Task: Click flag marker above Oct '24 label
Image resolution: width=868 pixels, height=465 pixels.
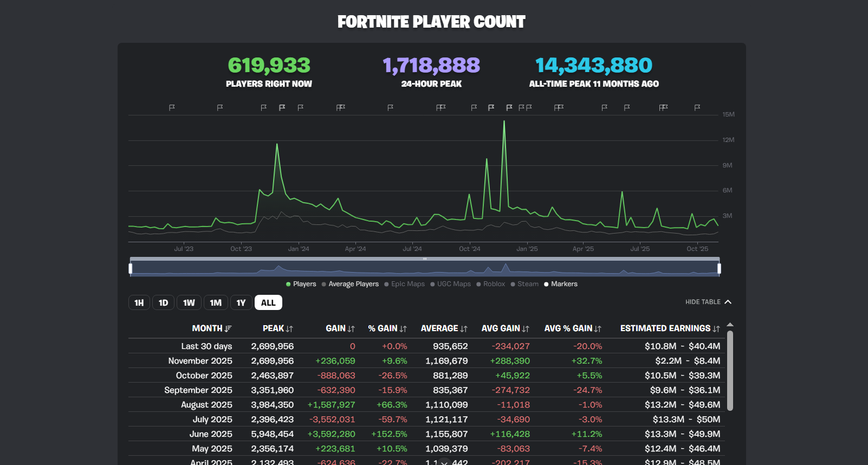Action: click(474, 108)
